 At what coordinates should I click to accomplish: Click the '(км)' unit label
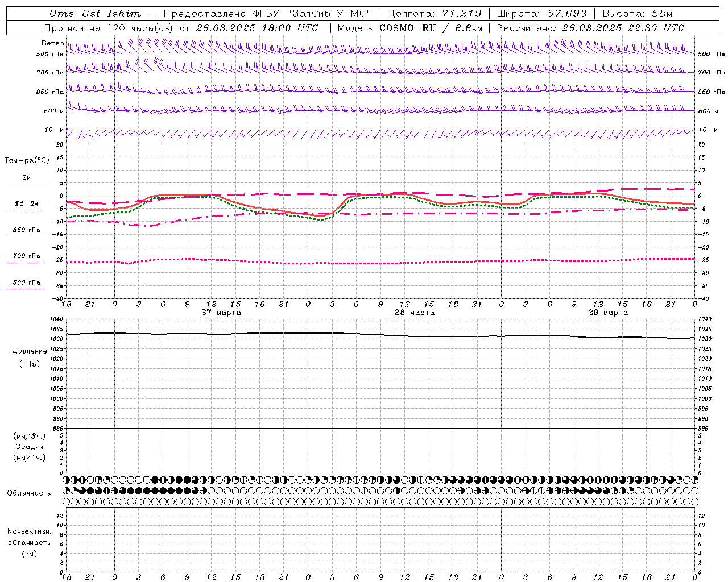(x=30, y=554)
